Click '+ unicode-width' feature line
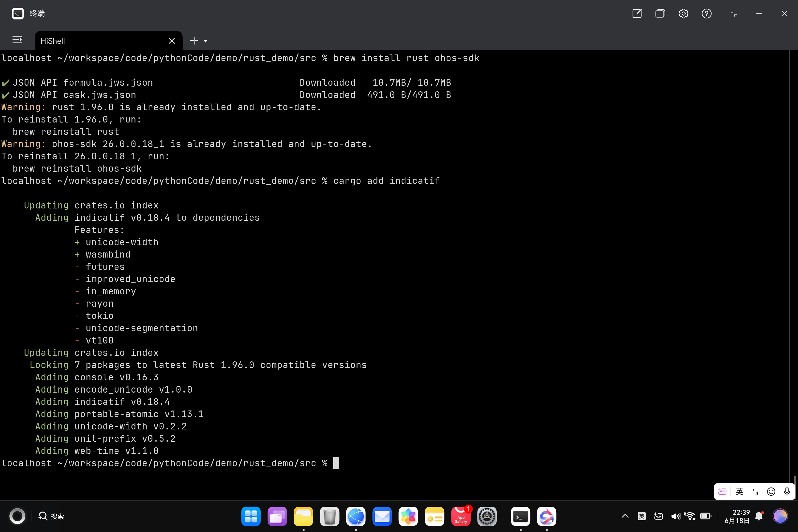798x532 pixels. [116, 242]
